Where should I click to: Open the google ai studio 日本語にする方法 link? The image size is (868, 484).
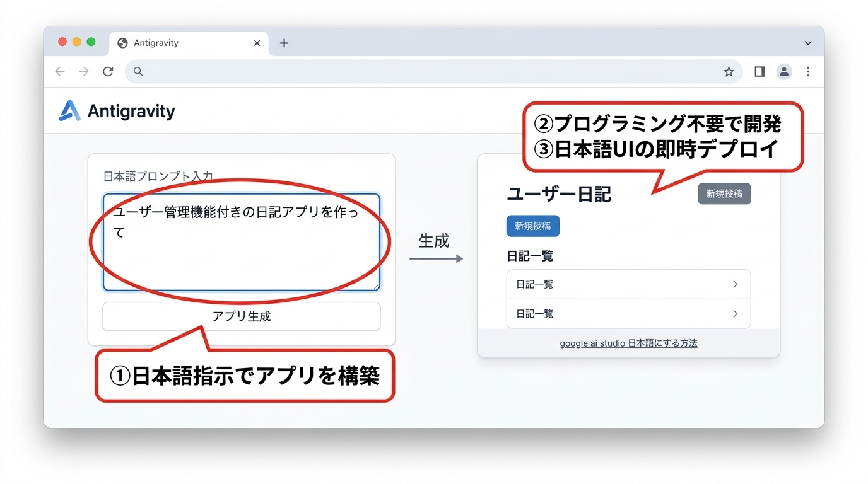pyautogui.click(x=628, y=343)
